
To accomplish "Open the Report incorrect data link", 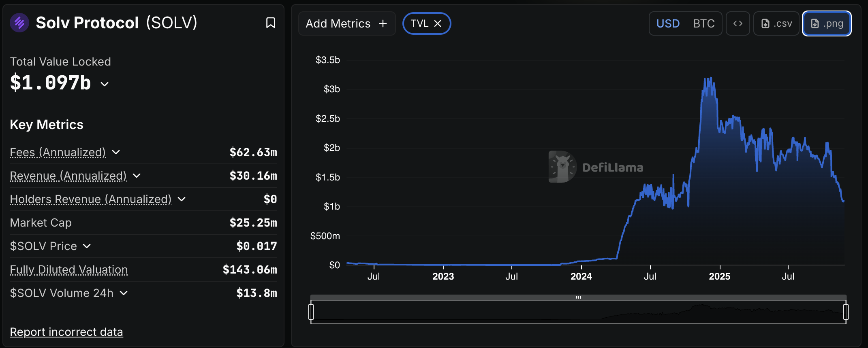I will tap(66, 332).
